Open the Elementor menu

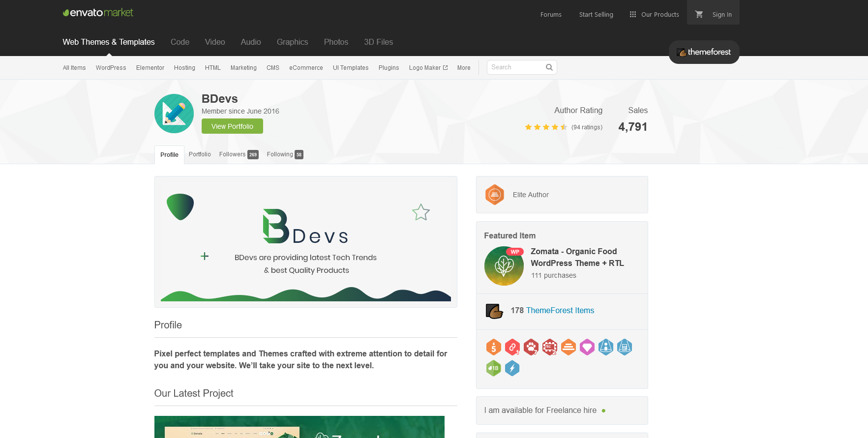[150, 68]
